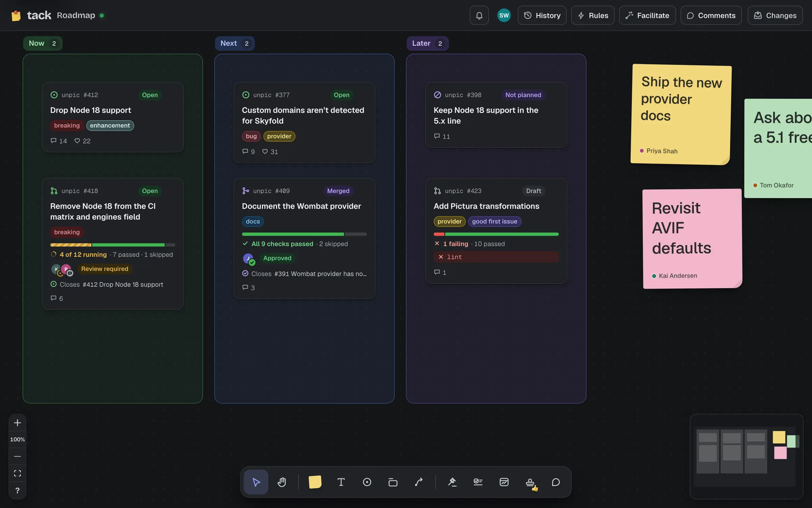Click the 100% zoom level
Screen dimensions: 812x508
pos(17,439)
